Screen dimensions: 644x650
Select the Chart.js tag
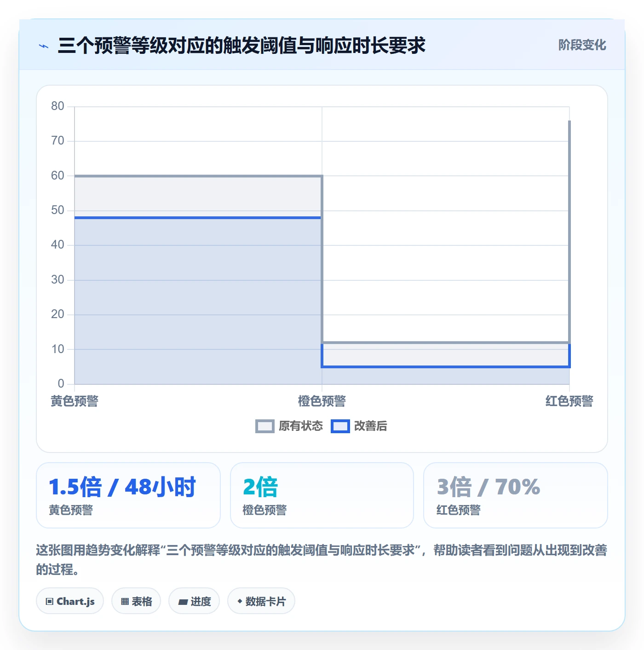70,601
